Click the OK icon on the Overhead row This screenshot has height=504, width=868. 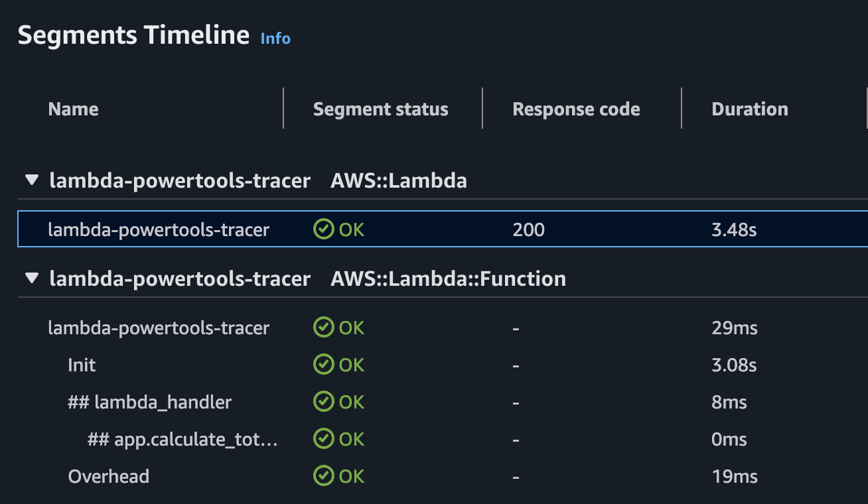(x=324, y=475)
